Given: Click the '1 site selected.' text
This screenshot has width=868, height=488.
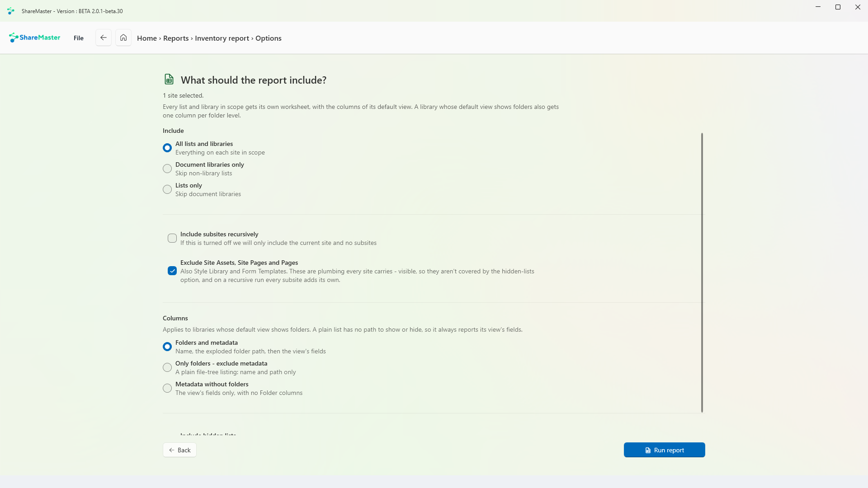Looking at the screenshot, I should pyautogui.click(x=183, y=95).
